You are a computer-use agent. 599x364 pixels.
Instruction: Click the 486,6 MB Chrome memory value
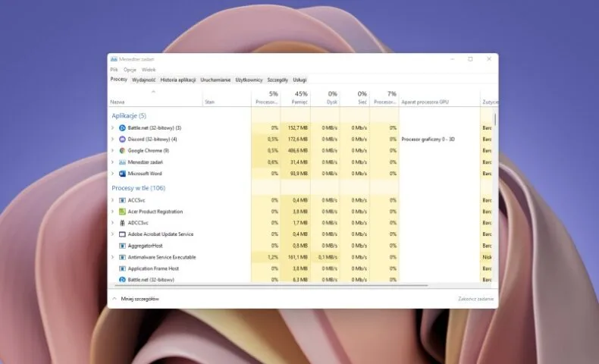pyautogui.click(x=297, y=151)
